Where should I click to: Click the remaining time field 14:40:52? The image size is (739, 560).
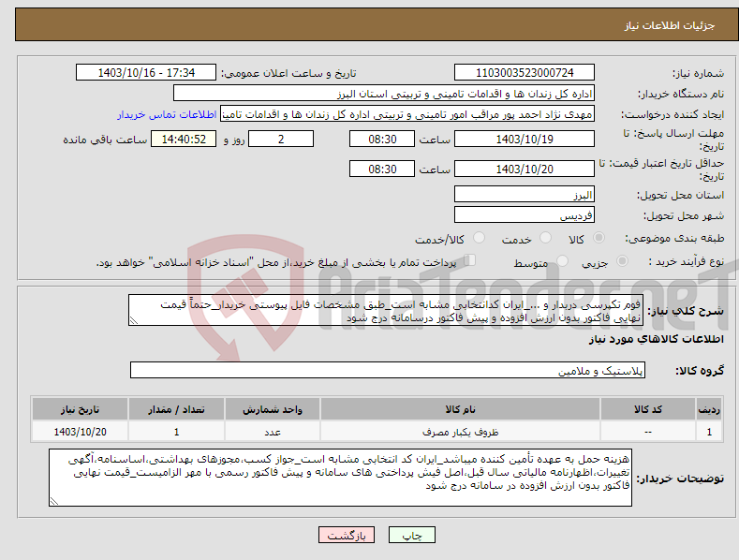pos(184,139)
